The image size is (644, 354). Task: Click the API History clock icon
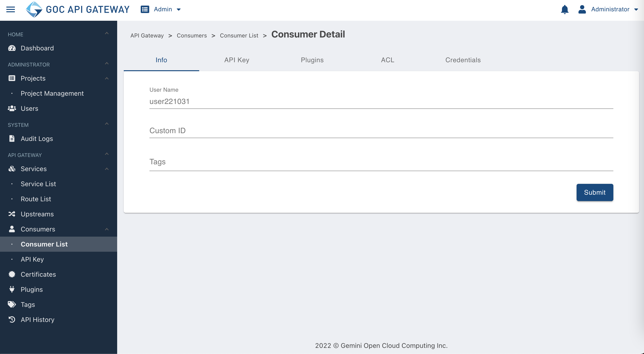(x=12, y=320)
